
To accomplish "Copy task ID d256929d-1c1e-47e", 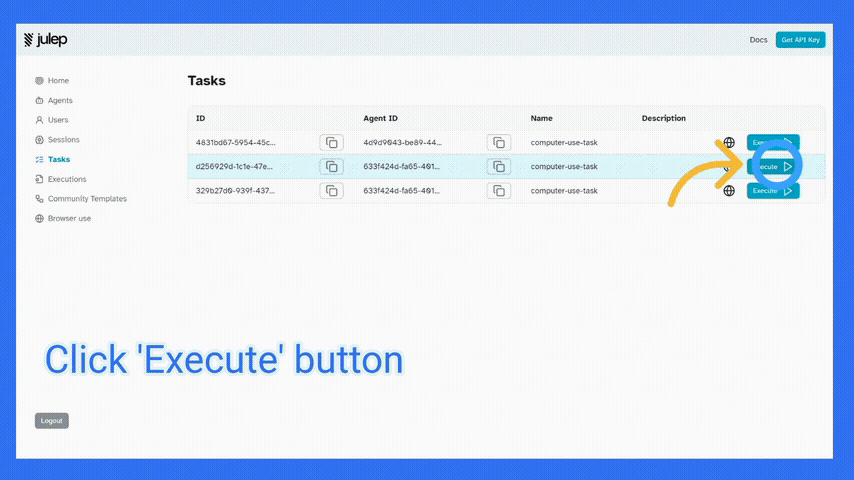I will click(331, 167).
